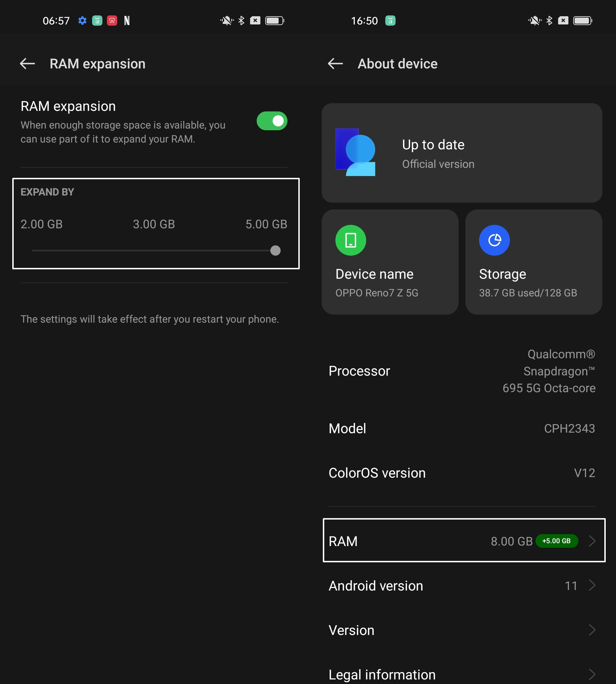Tap the blue Storage pie chart icon
616x684 pixels.
coord(494,240)
